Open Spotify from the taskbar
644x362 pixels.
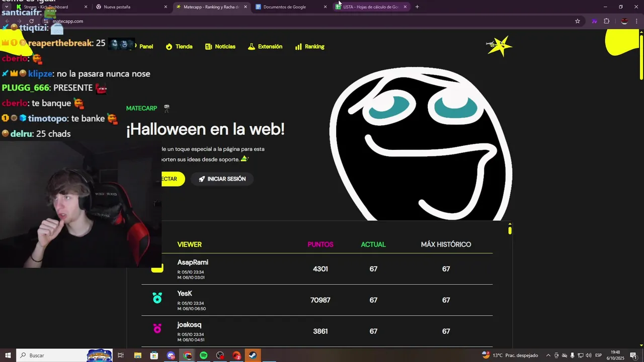[203, 355]
